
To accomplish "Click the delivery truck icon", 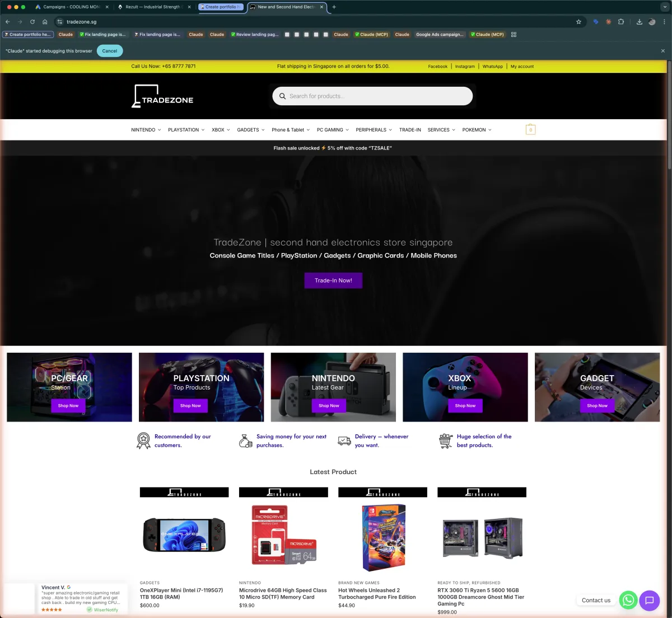I will click(344, 441).
